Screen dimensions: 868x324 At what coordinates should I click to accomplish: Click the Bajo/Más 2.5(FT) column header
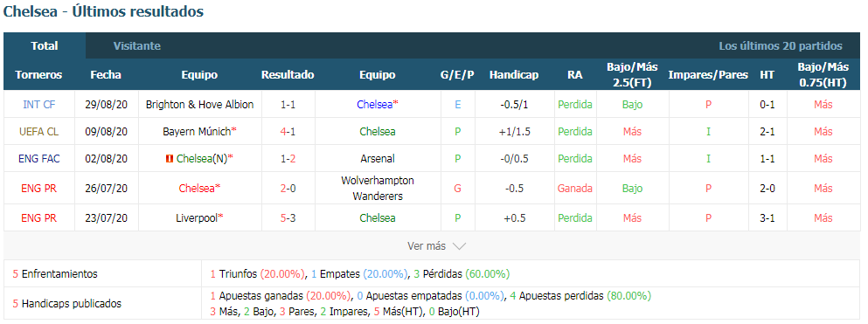point(632,74)
